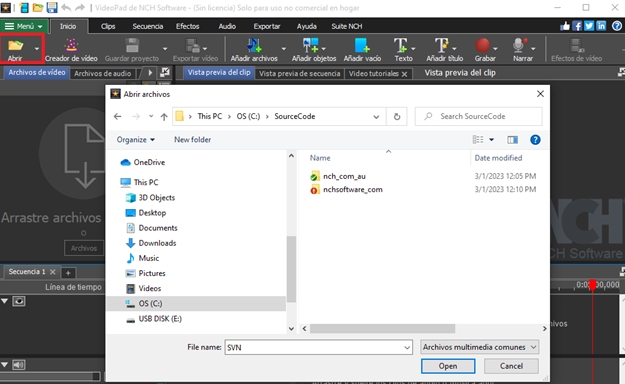The height and width of the screenshot is (384, 625).
Task: Click the Añadir vacío icon
Action: 362,45
